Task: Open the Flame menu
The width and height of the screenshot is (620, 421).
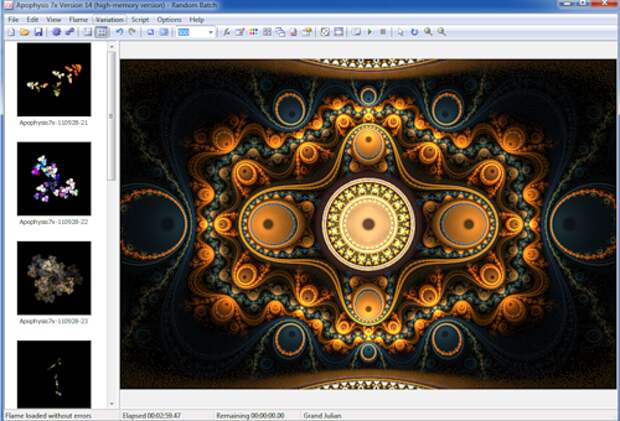Action: click(79, 19)
